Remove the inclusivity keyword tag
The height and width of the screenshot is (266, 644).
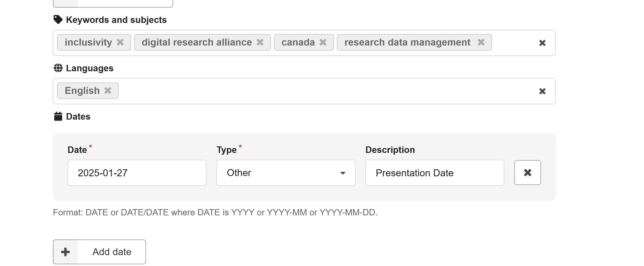(120, 42)
